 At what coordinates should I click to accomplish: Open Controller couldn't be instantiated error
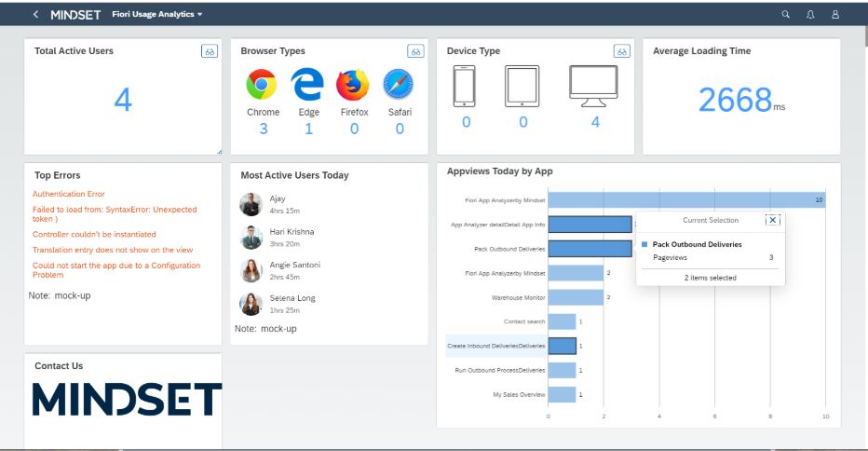(x=94, y=235)
